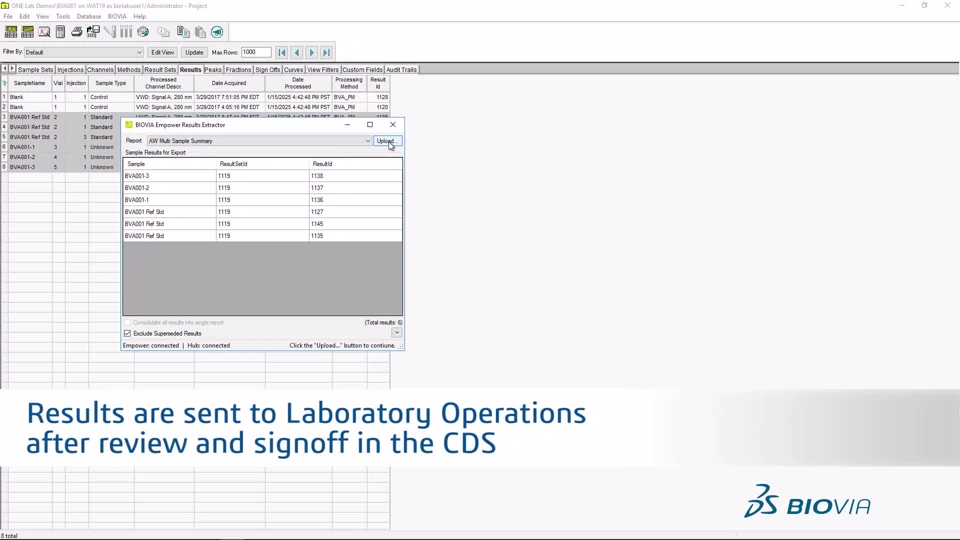
Task: Expand the options chevron at the dialog's bottom right
Action: (x=397, y=332)
